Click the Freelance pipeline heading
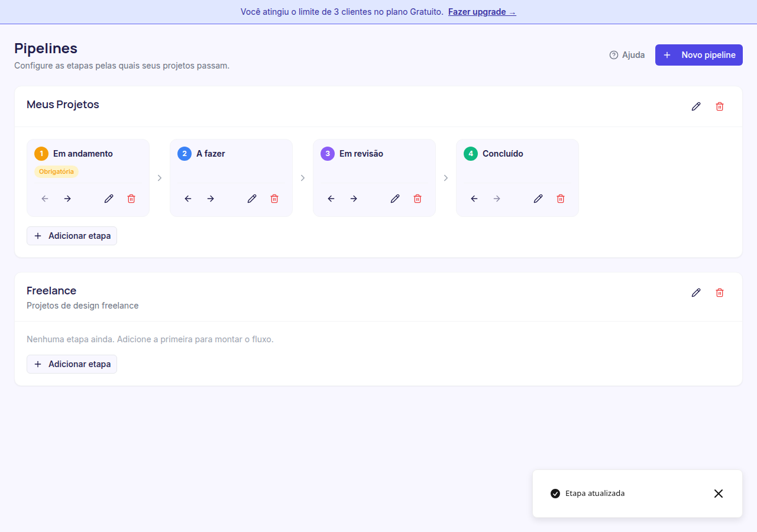Viewport: 757px width, 532px height. click(x=51, y=291)
